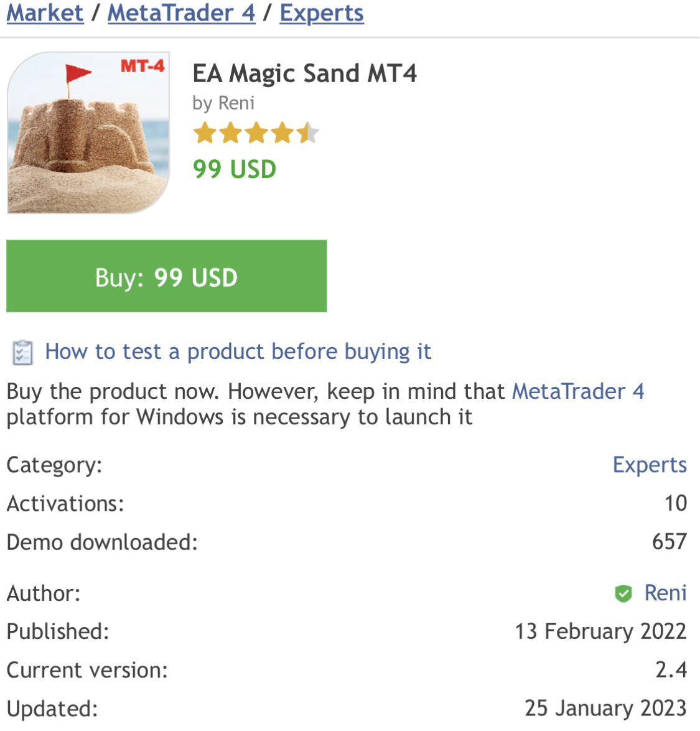
Task: Click the red MT-4 badge on product image
Action: pos(142,66)
